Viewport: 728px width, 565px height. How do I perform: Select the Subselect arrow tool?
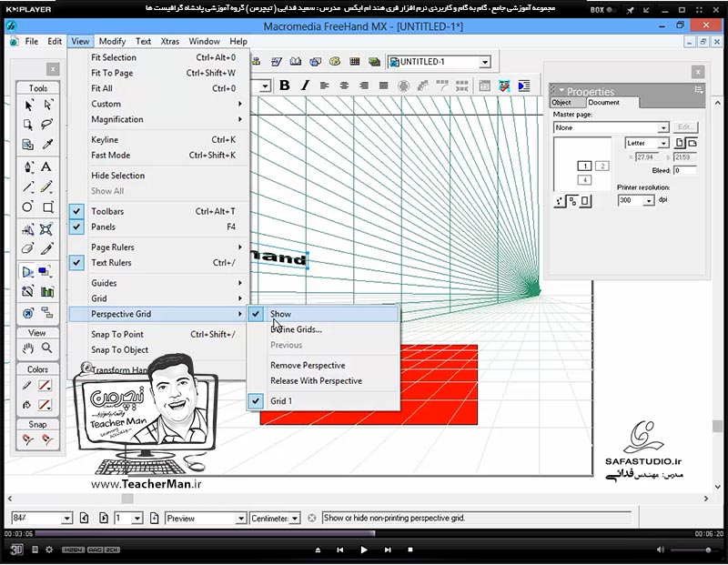point(47,106)
